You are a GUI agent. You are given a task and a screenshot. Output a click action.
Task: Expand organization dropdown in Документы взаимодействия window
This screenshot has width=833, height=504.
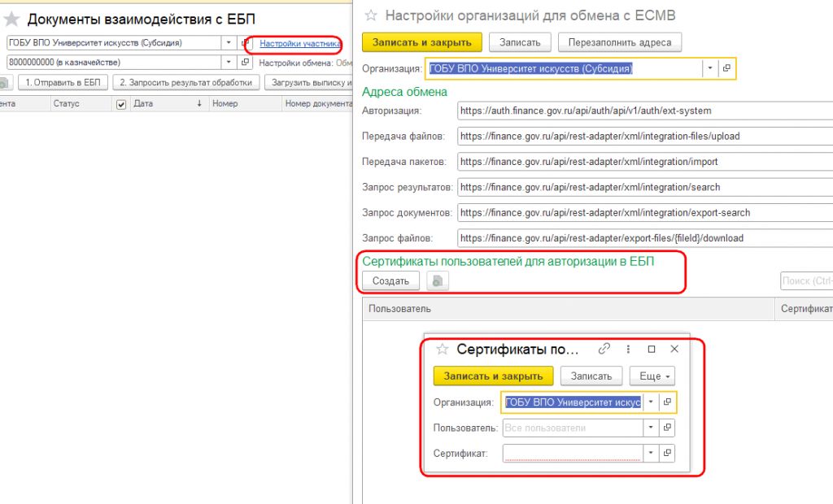click(229, 43)
